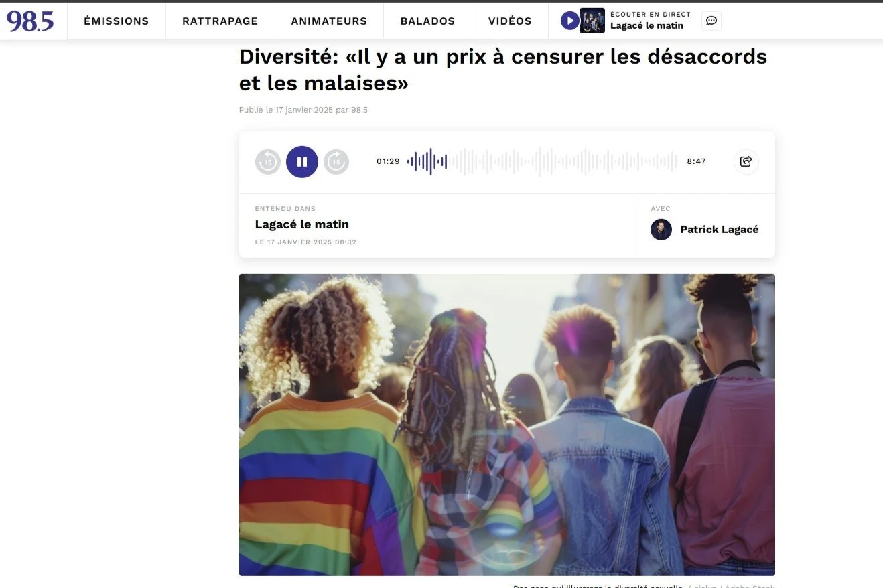883x588 pixels.
Task: Skip forward 15 seconds
Action: [336, 162]
